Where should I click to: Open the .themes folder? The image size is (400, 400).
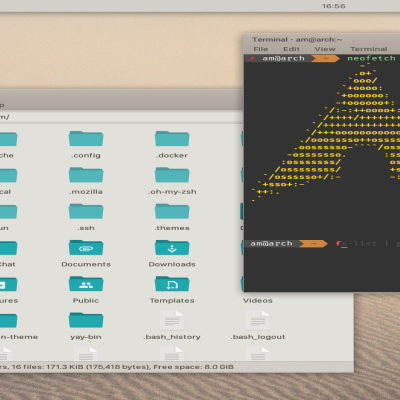click(172, 211)
